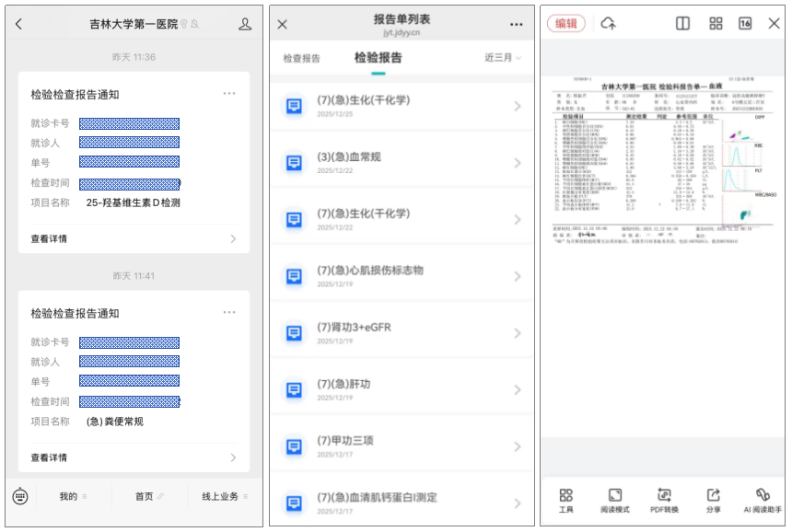Open the 工具 tools icon
Screen dimensions: 792x532
565,500
